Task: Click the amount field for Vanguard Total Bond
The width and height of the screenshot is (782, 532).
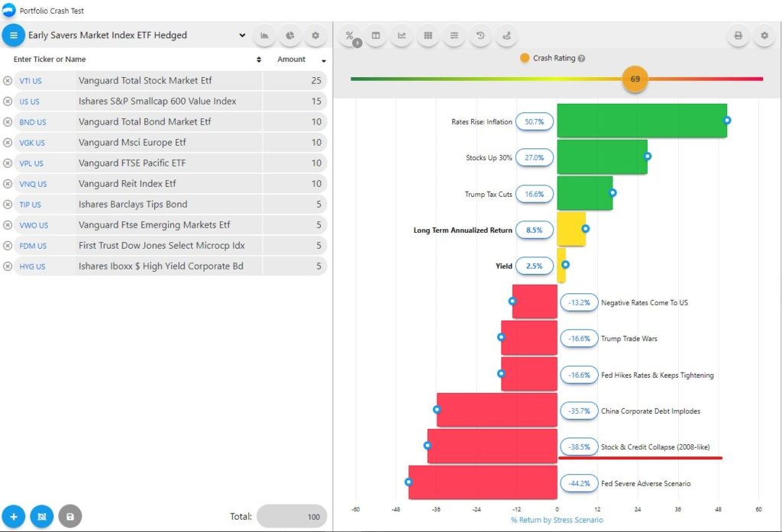Action: (294, 122)
